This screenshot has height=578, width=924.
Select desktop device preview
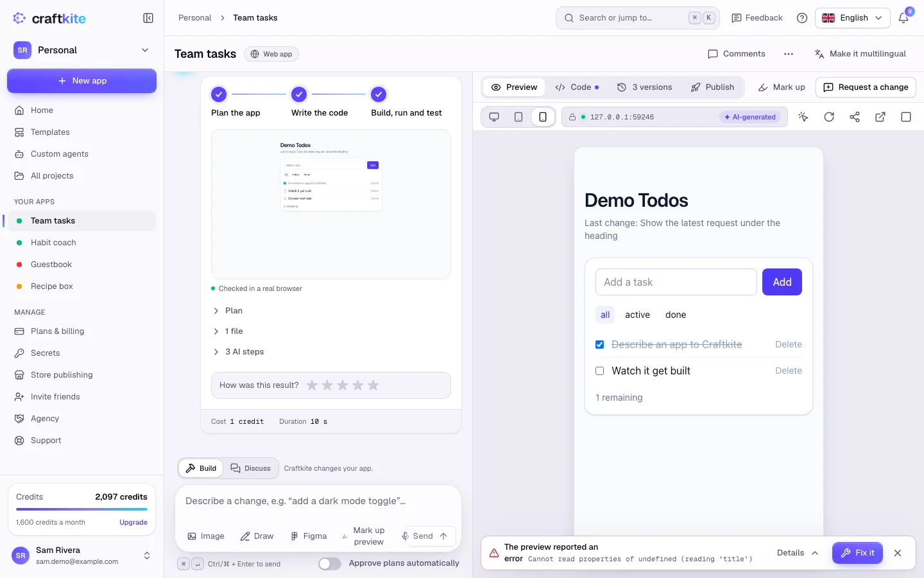click(494, 117)
